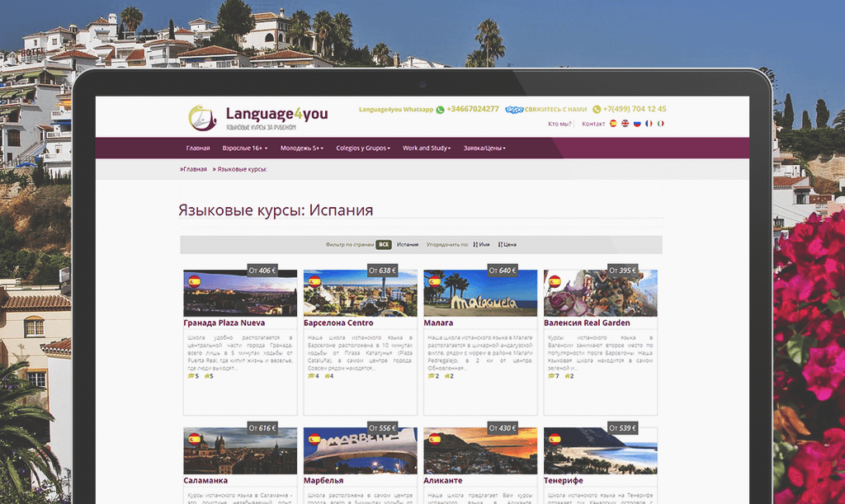Open Валенсия Real Garden course title

click(x=587, y=323)
